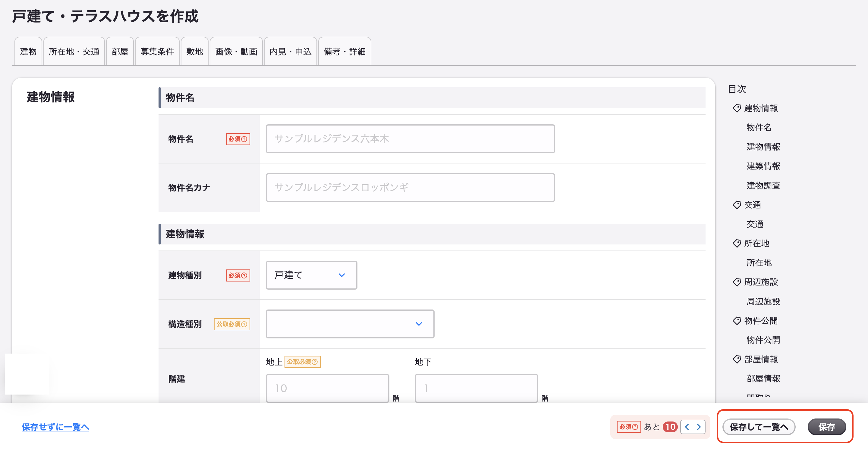Open the 部屋 tab
This screenshot has height=451, width=868.
pos(120,51)
